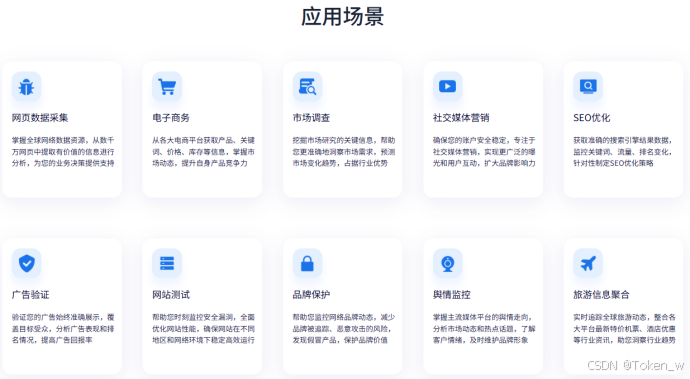
Task: Select the 旅游信息聚合 card title
Action: click(601, 295)
